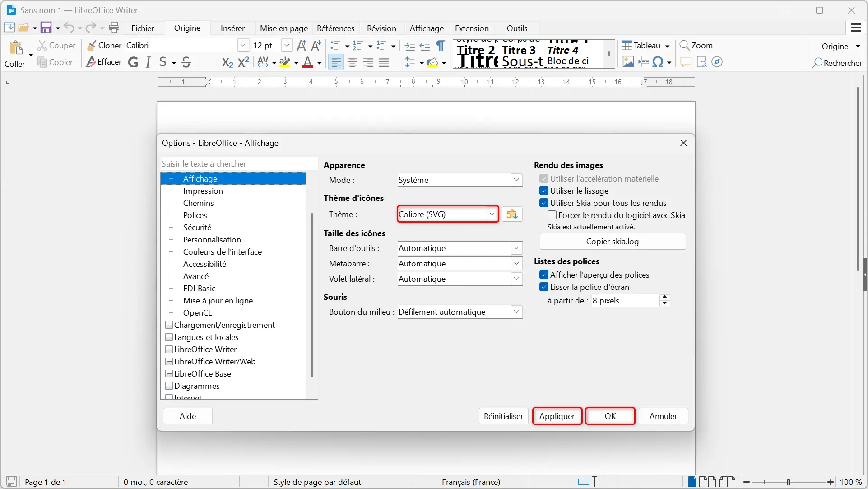Enable Forcer le rendu du logiciel avec Skia

coord(552,215)
